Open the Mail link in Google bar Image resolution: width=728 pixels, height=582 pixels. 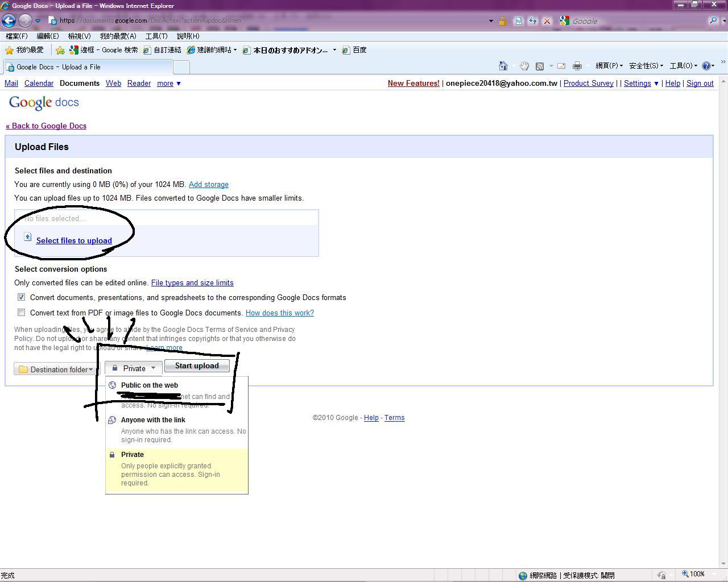pos(11,83)
